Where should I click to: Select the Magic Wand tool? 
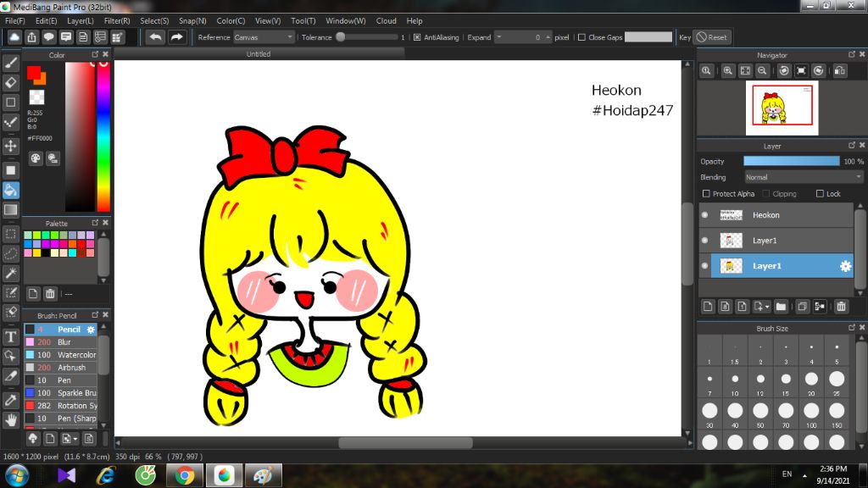pyautogui.click(x=10, y=273)
